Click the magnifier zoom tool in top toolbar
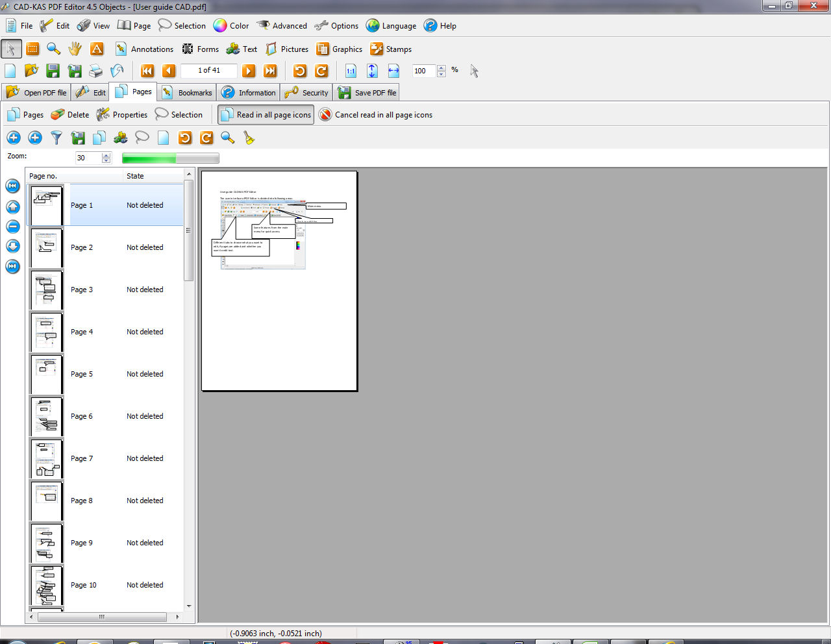 tap(54, 49)
